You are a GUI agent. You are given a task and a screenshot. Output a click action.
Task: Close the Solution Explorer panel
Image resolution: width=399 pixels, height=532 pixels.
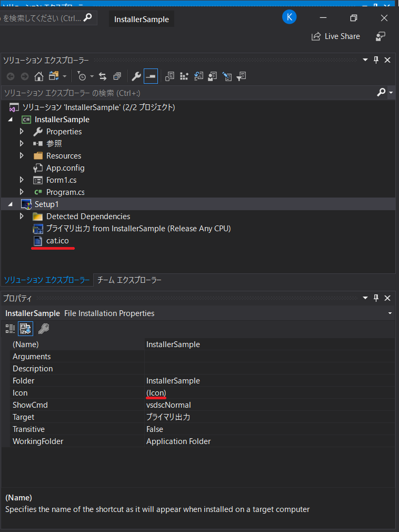point(387,60)
